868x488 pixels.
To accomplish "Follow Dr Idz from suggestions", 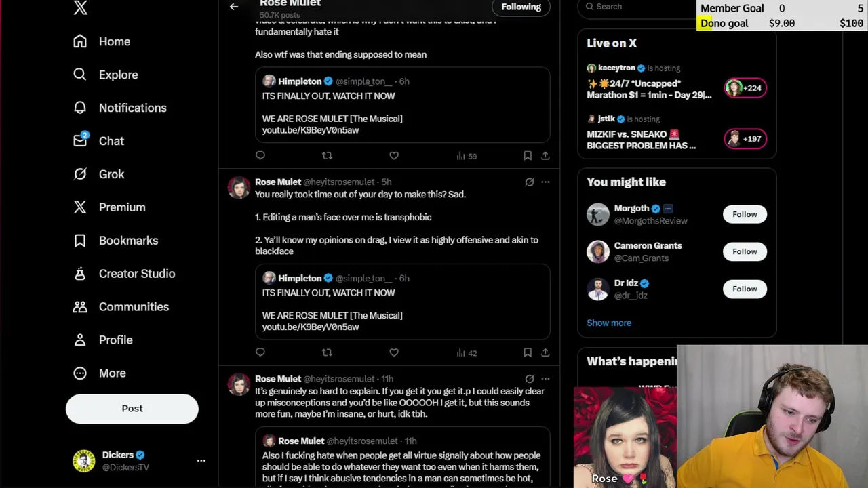I will click(745, 289).
